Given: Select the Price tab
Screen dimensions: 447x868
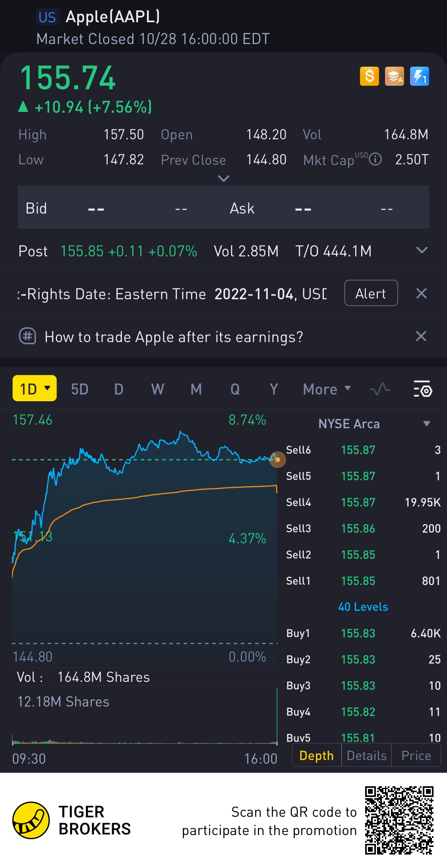Looking at the screenshot, I should tap(416, 755).
